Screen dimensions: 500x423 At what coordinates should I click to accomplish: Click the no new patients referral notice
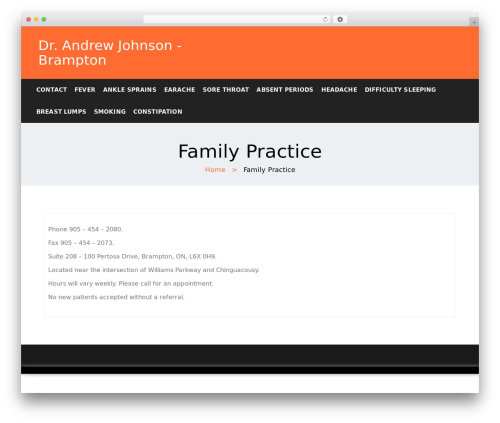click(x=116, y=297)
